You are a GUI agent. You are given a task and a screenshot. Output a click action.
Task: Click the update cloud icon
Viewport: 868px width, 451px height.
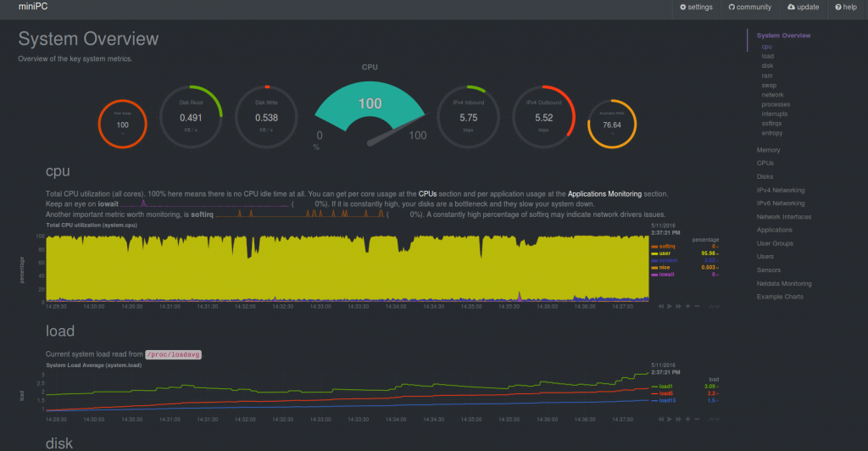point(791,7)
